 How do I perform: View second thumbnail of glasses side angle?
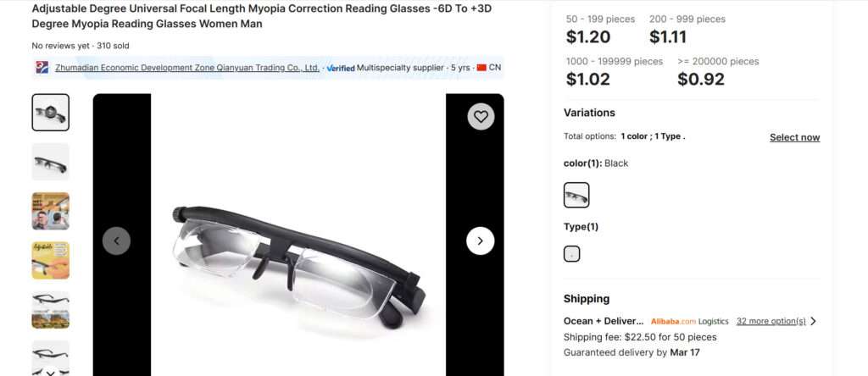tap(51, 162)
